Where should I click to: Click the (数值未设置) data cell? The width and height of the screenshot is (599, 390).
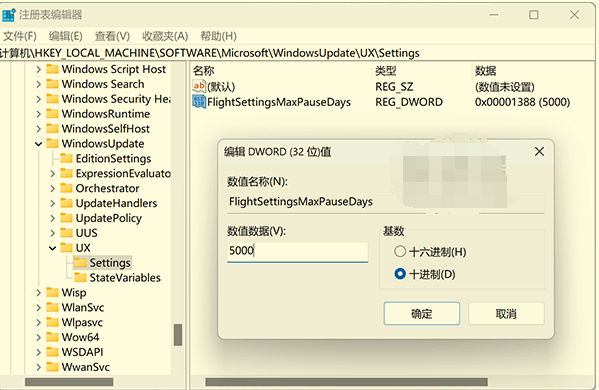tap(505, 87)
